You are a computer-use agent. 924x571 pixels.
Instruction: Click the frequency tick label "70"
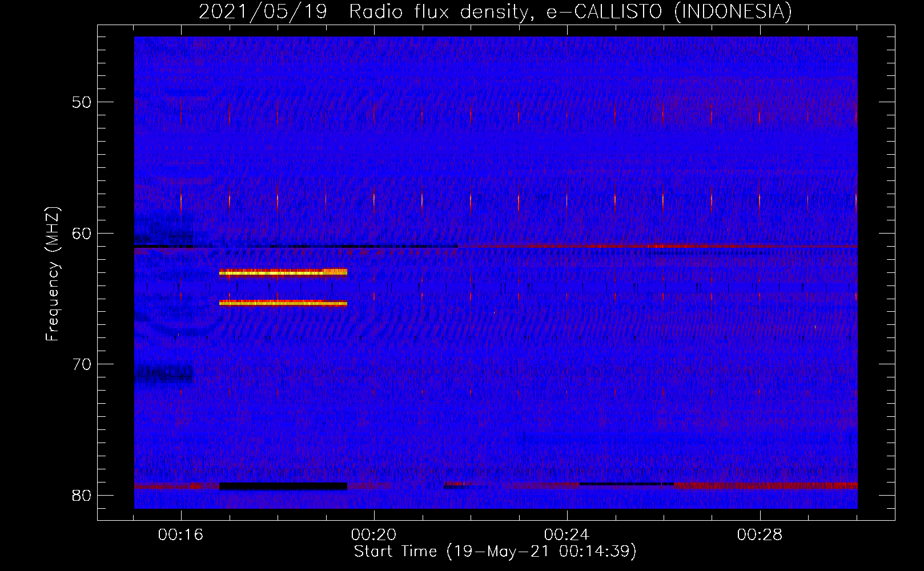(x=82, y=364)
